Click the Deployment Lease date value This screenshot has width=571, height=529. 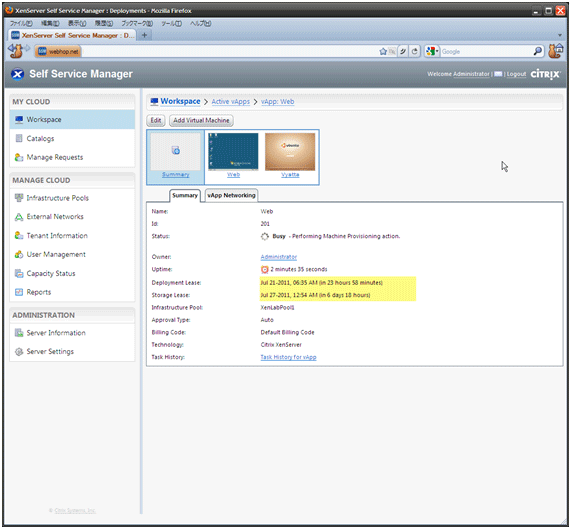point(322,283)
